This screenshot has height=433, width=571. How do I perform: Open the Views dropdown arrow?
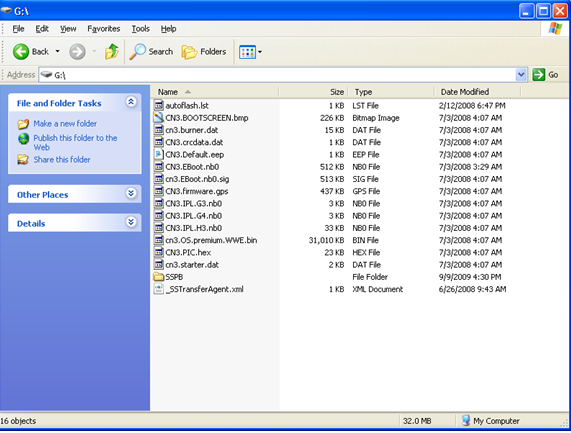click(x=260, y=52)
